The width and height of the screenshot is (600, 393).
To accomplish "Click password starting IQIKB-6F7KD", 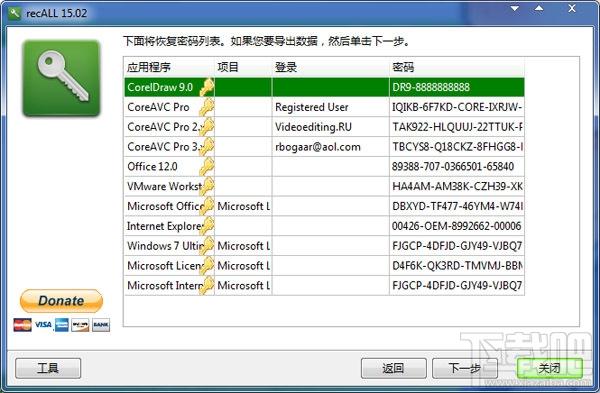I will click(457, 107).
